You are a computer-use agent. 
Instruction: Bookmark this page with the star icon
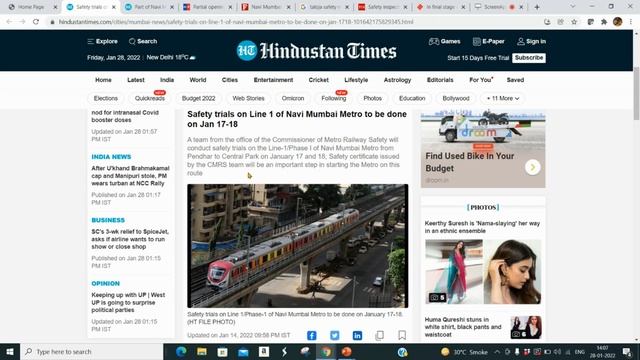click(574, 22)
